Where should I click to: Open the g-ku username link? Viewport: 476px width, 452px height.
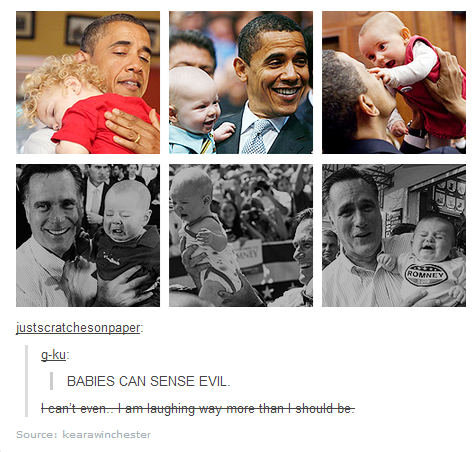tap(53, 355)
